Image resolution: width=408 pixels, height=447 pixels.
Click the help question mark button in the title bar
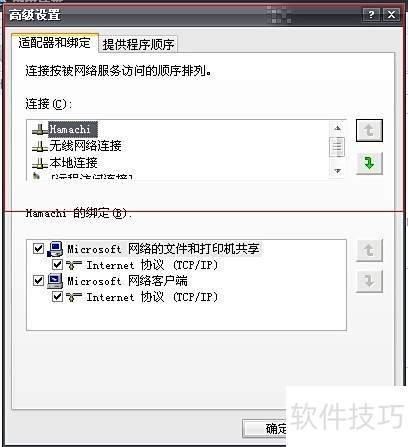click(x=371, y=15)
